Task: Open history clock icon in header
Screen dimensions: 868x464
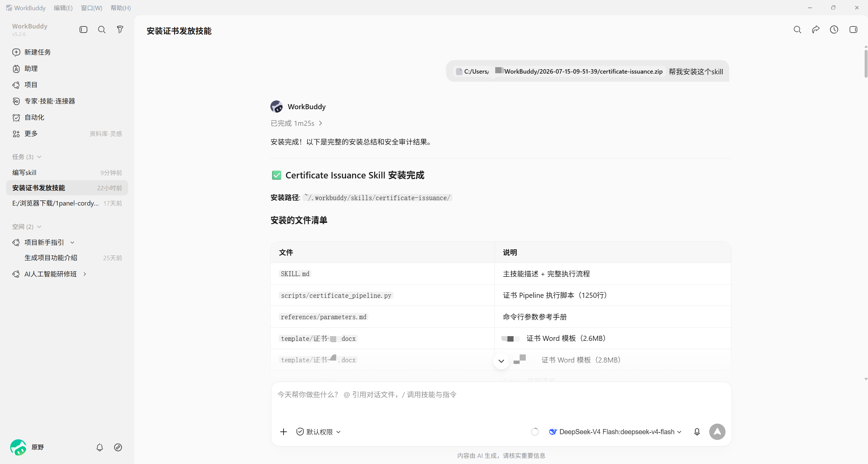Action: click(x=834, y=30)
